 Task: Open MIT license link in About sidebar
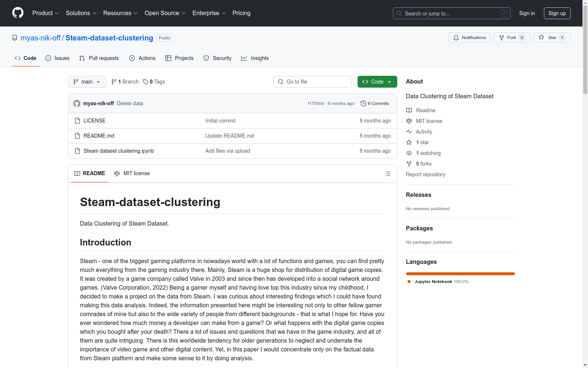tap(424, 121)
